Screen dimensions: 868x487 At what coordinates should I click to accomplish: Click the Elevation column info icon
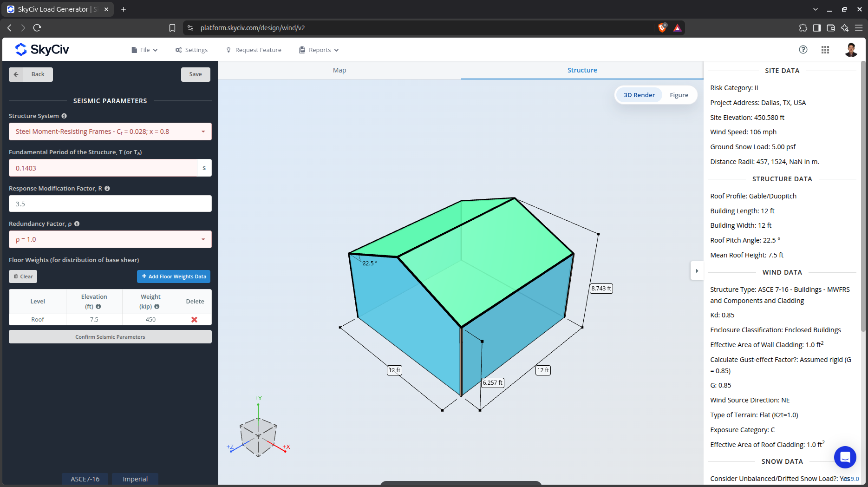[98, 306]
